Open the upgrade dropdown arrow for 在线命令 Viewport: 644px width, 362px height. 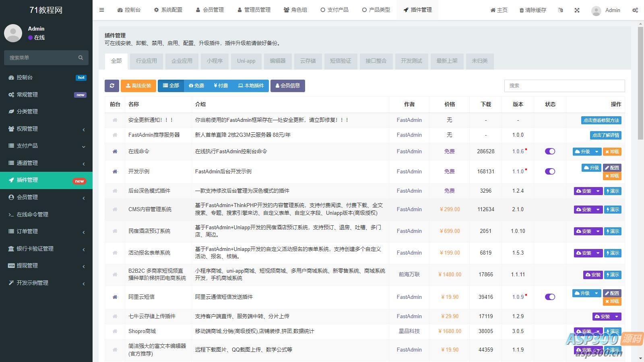pos(597,152)
